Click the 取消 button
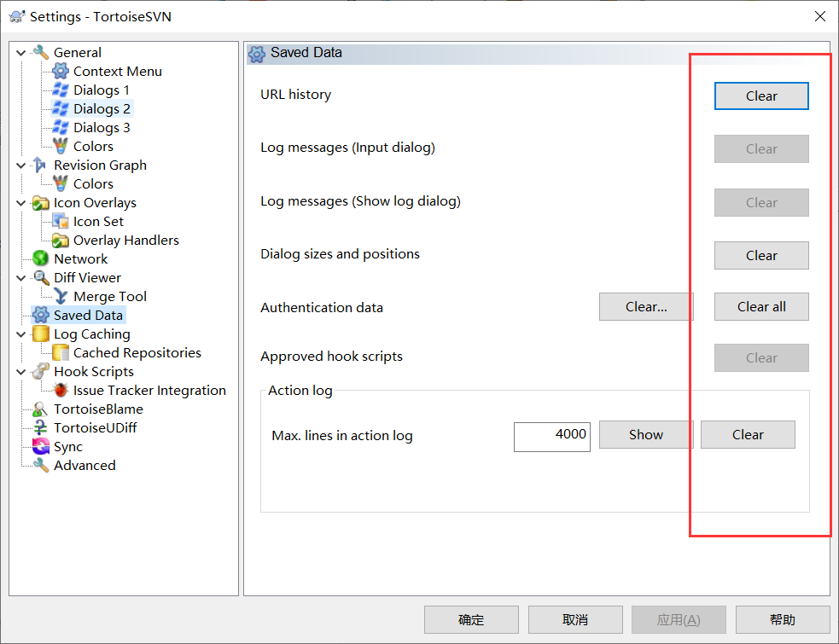The height and width of the screenshot is (644, 839). tap(575, 619)
